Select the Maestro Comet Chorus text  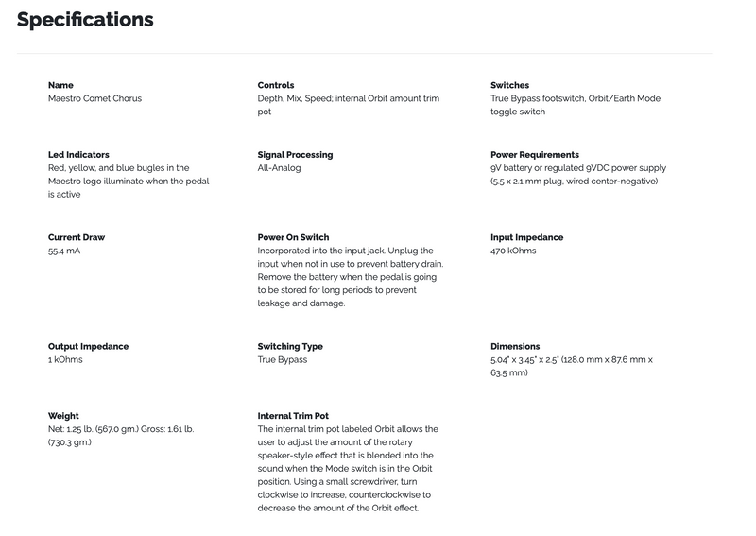94,98
